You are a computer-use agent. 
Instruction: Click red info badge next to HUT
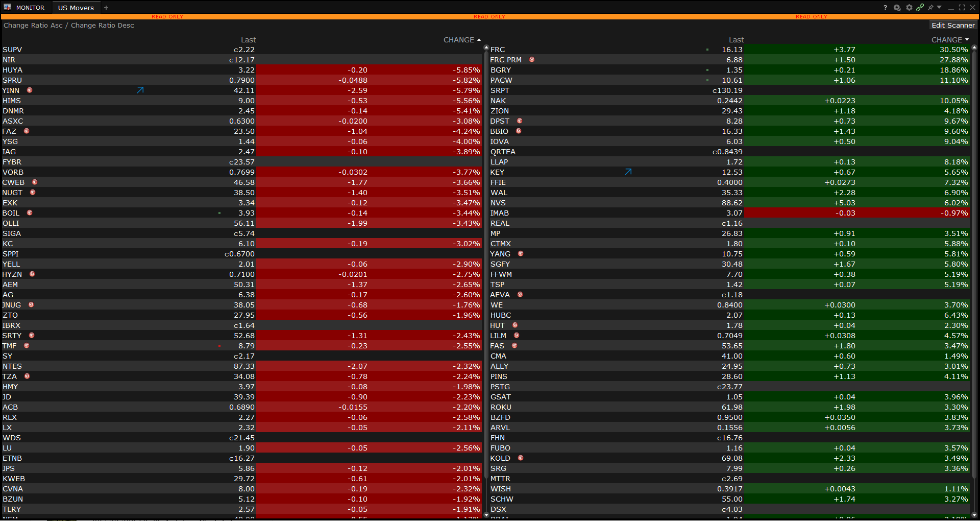tap(515, 325)
